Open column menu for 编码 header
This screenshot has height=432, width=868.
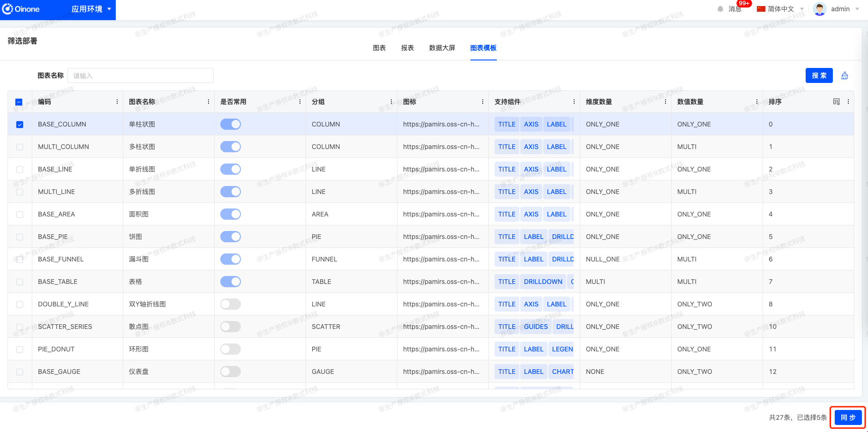coord(117,102)
